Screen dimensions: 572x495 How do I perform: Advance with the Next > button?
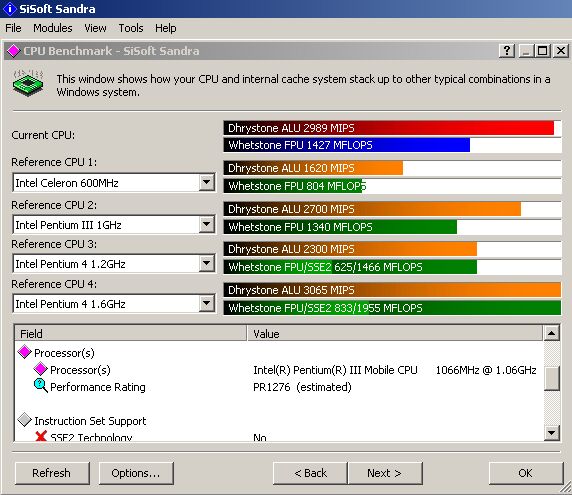click(385, 473)
